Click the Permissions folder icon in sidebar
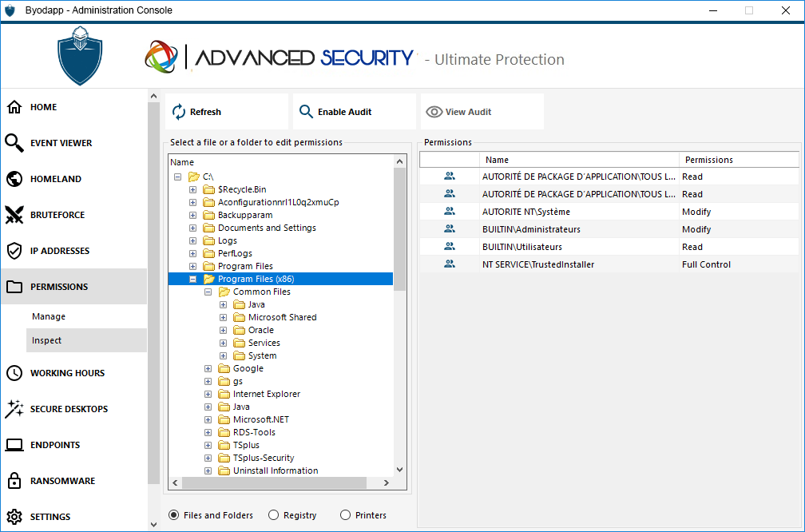 (14, 287)
